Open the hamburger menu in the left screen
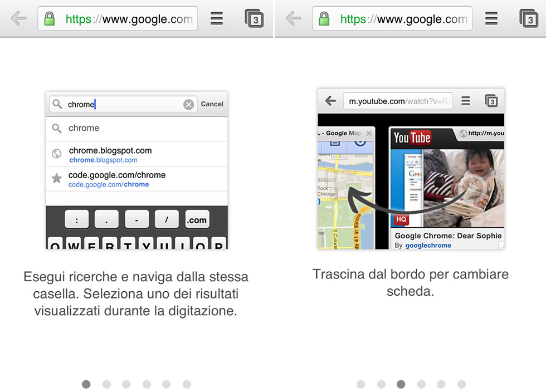 click(x=217, y=18)
